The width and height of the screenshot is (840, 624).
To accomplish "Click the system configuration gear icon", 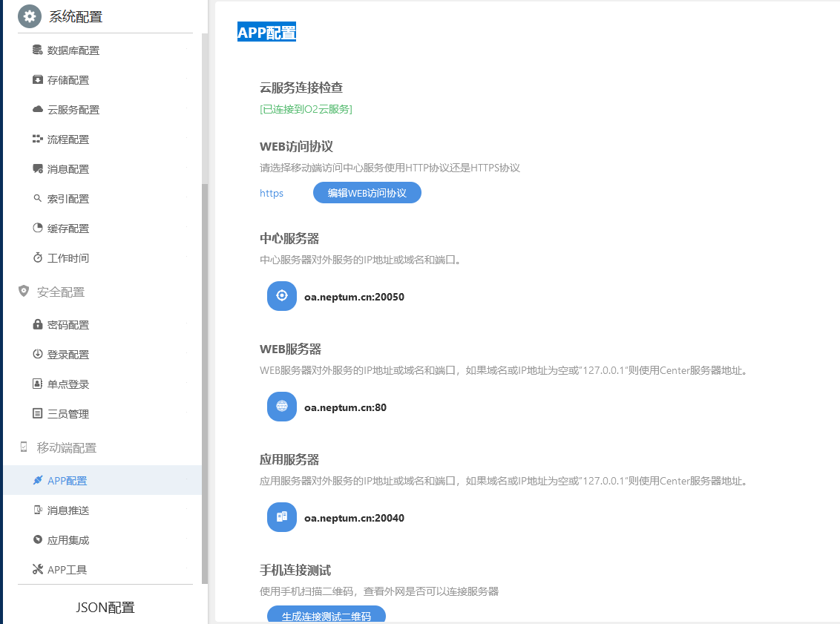I will [30, 16].
